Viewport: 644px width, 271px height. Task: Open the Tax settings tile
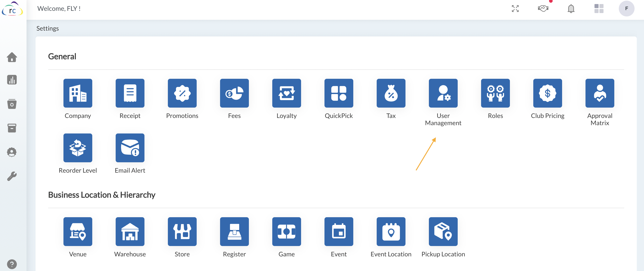click(391, 93)
